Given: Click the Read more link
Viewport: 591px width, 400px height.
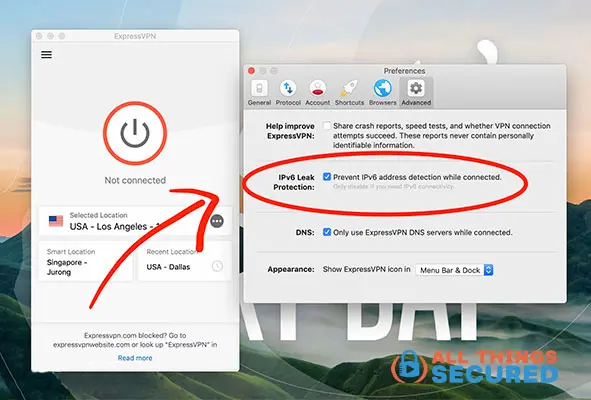Looking at the screenshot, I should pos(135,358).
